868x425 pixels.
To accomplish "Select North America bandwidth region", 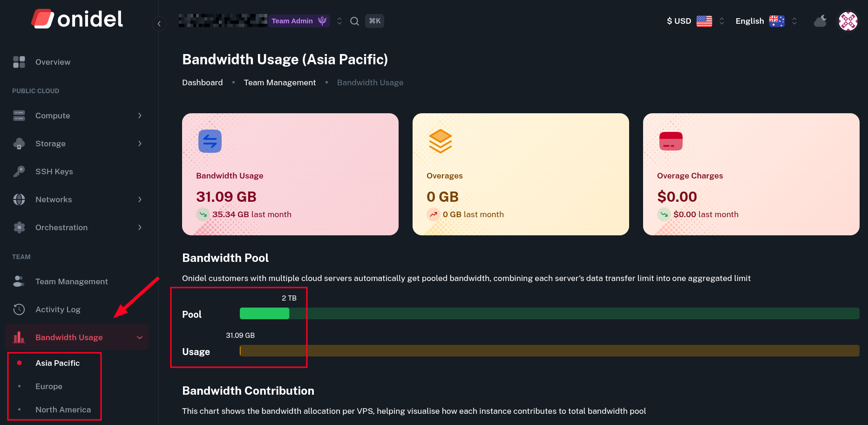I will pyautogui.click(x=63, y=410).
